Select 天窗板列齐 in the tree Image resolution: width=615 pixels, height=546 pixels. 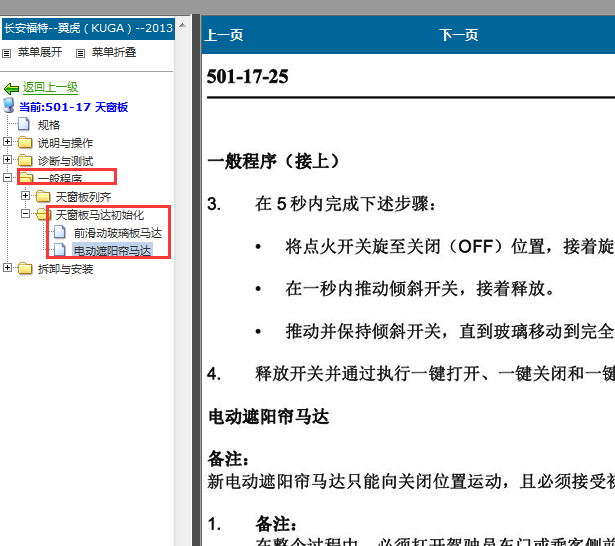(x=83, y=197)
